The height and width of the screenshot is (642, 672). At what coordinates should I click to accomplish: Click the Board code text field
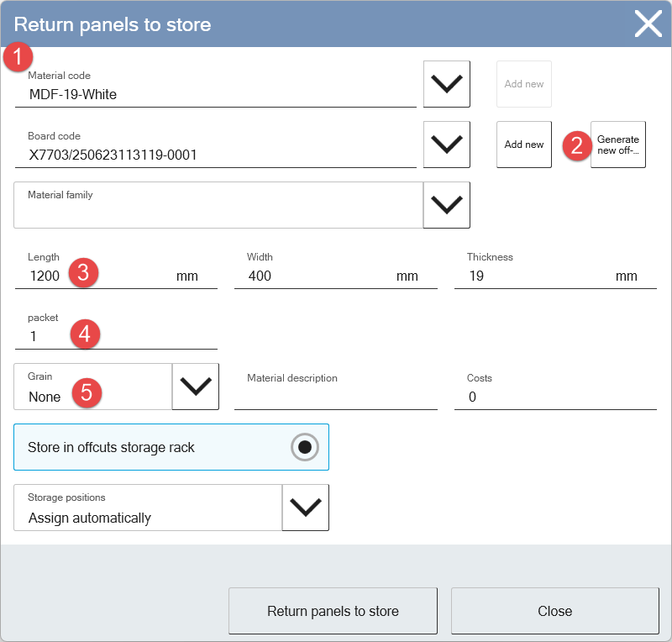[216, 149]
